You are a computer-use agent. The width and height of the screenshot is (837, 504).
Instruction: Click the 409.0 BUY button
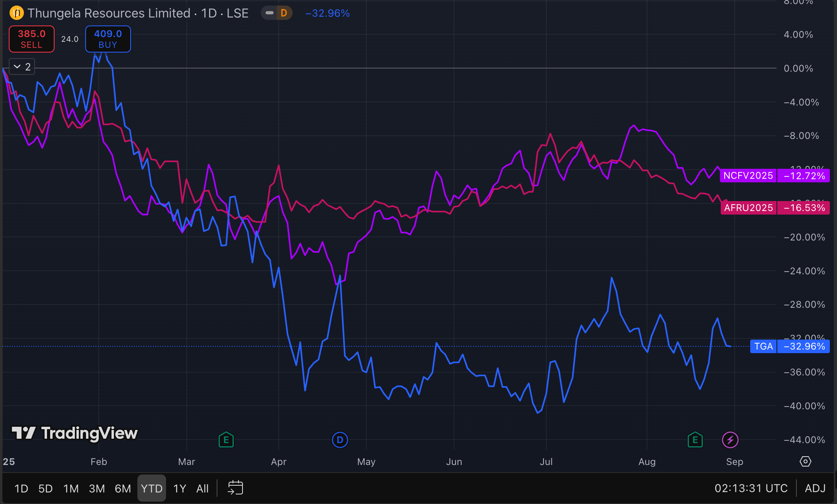coord(108,39)
